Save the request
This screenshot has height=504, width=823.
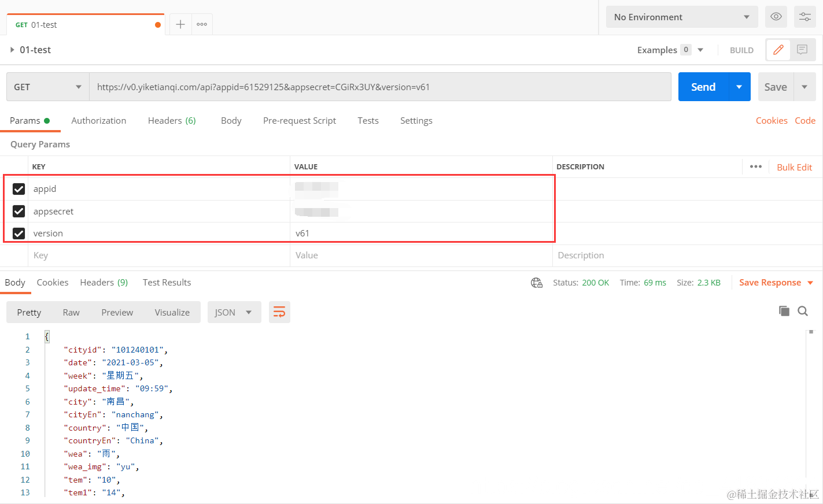[776, 87]
